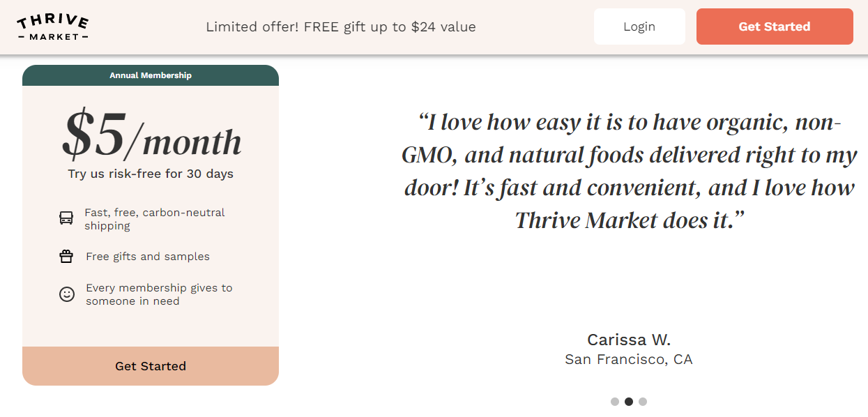
Task: Click the $5/month price heading
Action: click(x=151, y=135)
